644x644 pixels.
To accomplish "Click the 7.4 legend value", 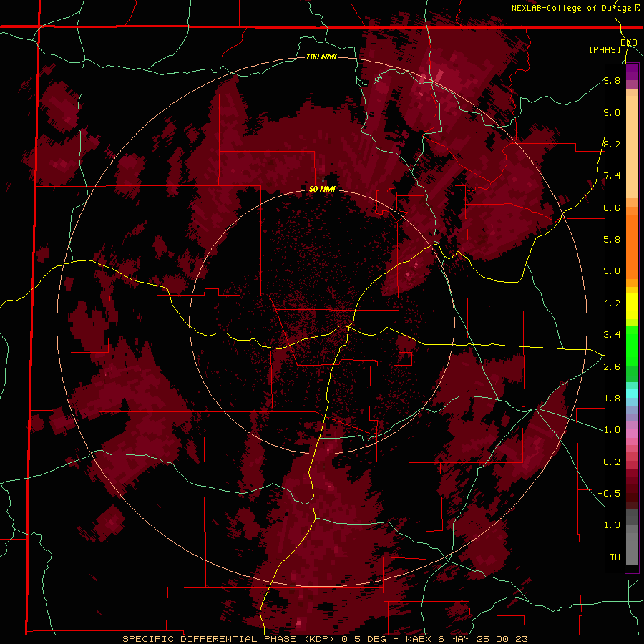I will click(612, 176).
